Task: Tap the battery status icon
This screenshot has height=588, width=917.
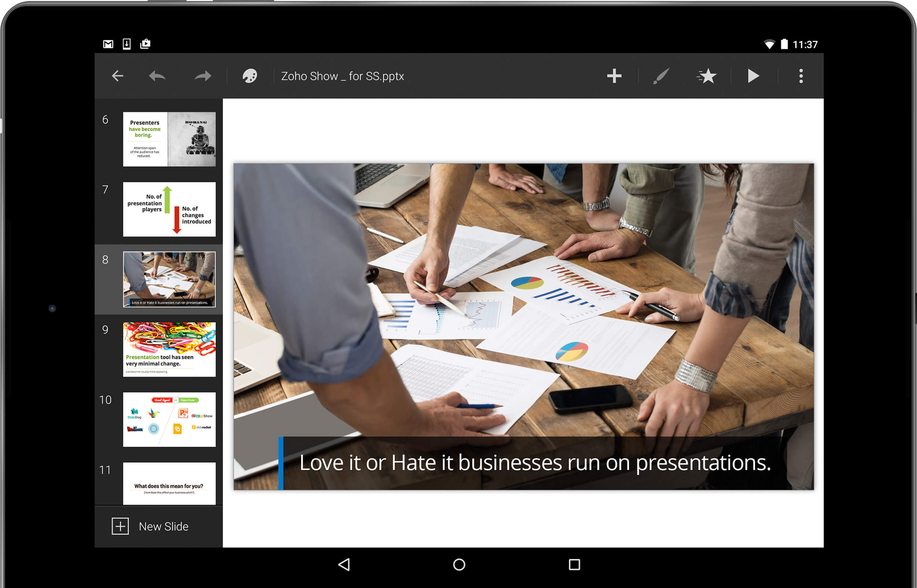Action: point(784,44)
